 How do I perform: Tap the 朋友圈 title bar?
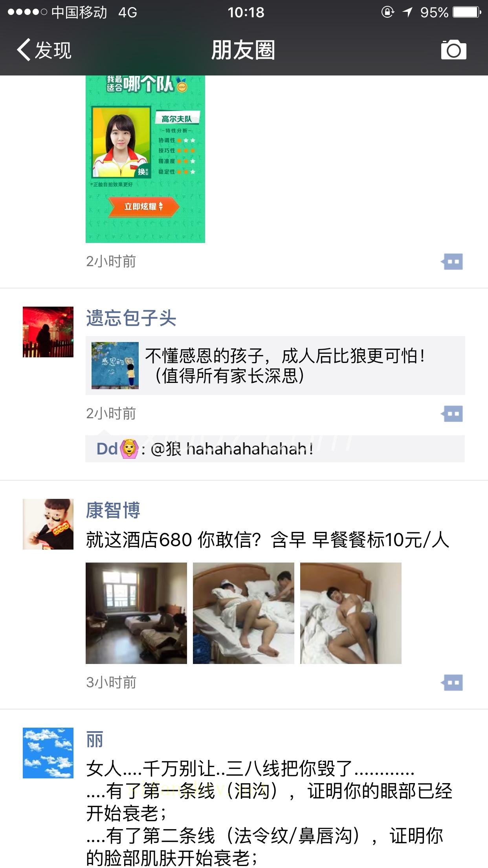click(243, 50)
